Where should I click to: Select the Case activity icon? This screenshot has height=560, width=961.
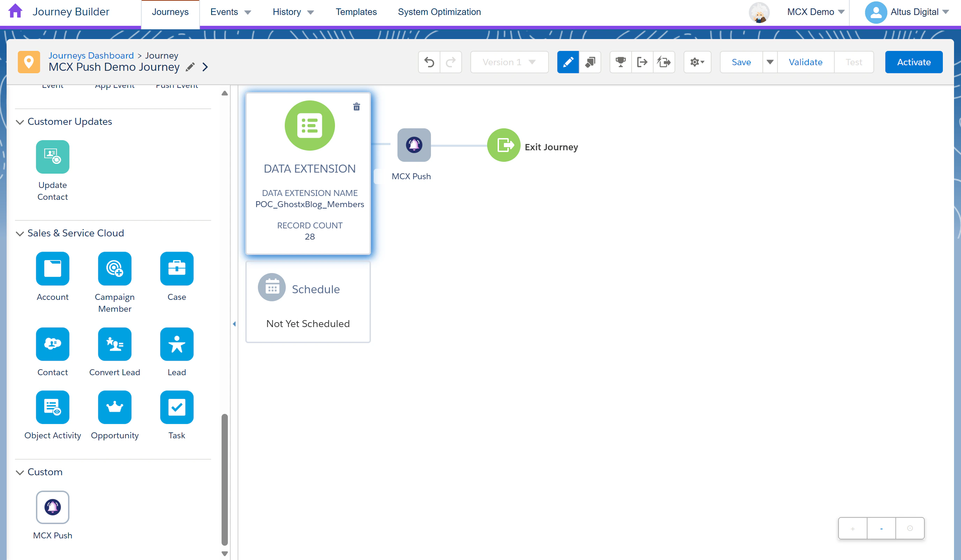(x=177, y=268)
